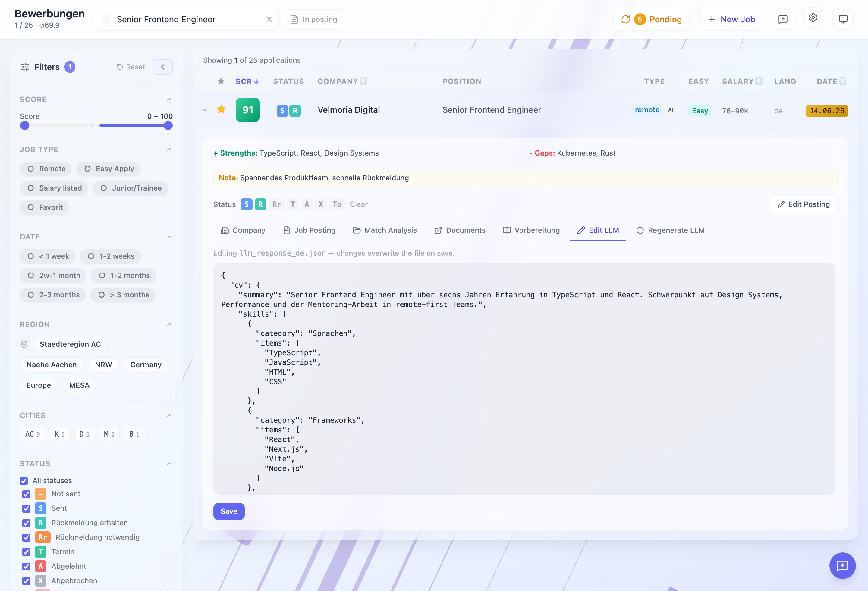
Task: Collapse the Region filter section
Action: 169,324
